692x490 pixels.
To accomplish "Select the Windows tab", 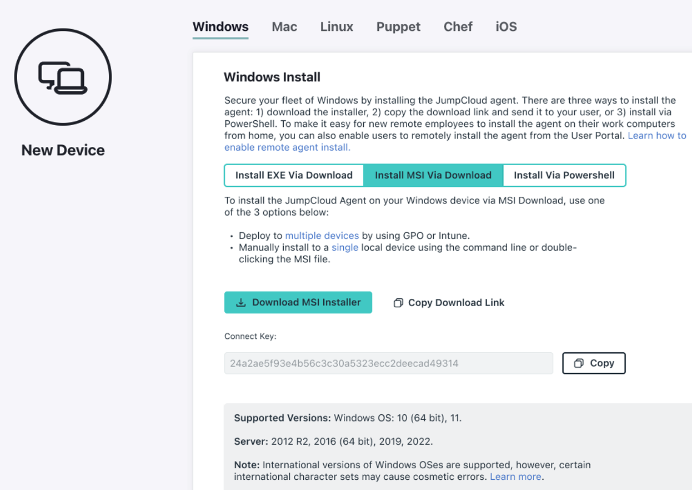I will click(x=220, y=27).
